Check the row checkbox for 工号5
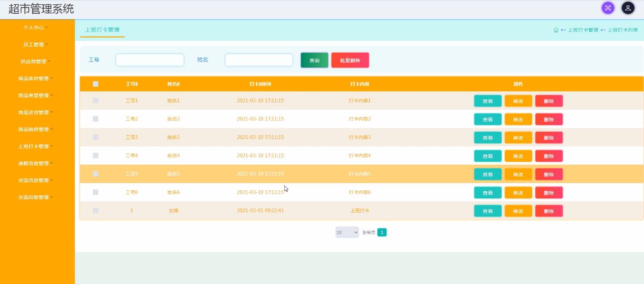This screenshot has width=644, height=284. pyautogui.click(x=96, y=174)
